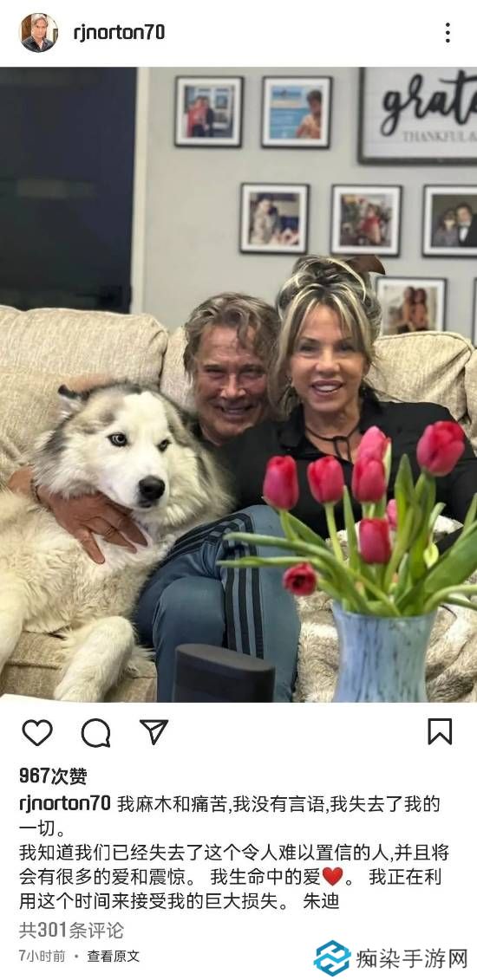Screen dimensions: 477x980
Task: Tap the red heart emoji in caption
Action: point(332,876)
